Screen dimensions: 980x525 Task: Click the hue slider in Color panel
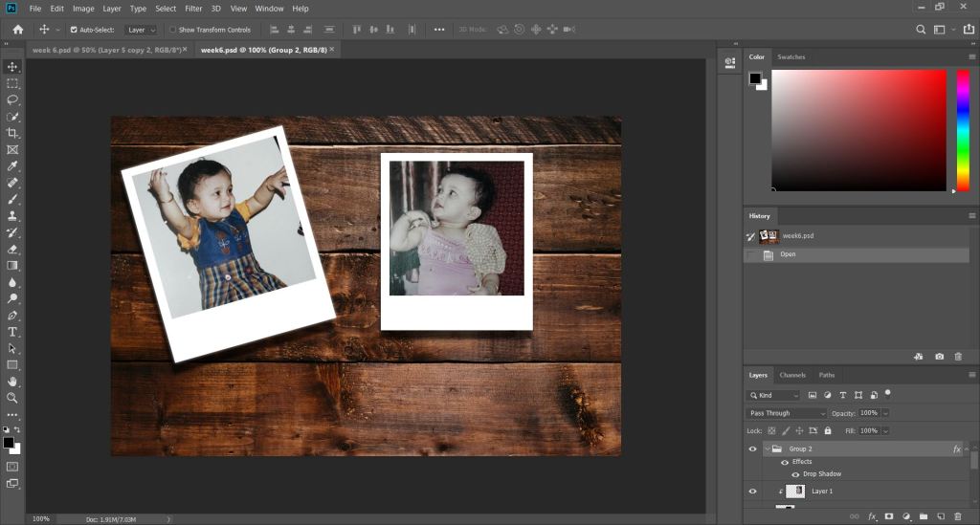pyautogui.click(x=963, y=130)
